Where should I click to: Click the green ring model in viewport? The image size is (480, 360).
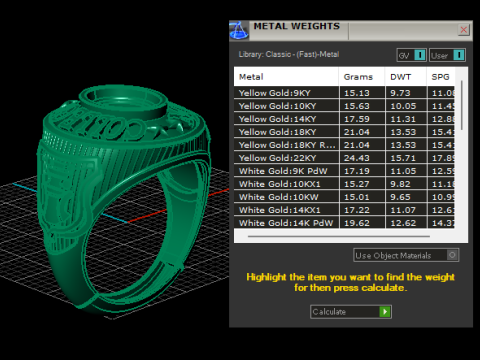pyautogui.click(x=123, y=200)
